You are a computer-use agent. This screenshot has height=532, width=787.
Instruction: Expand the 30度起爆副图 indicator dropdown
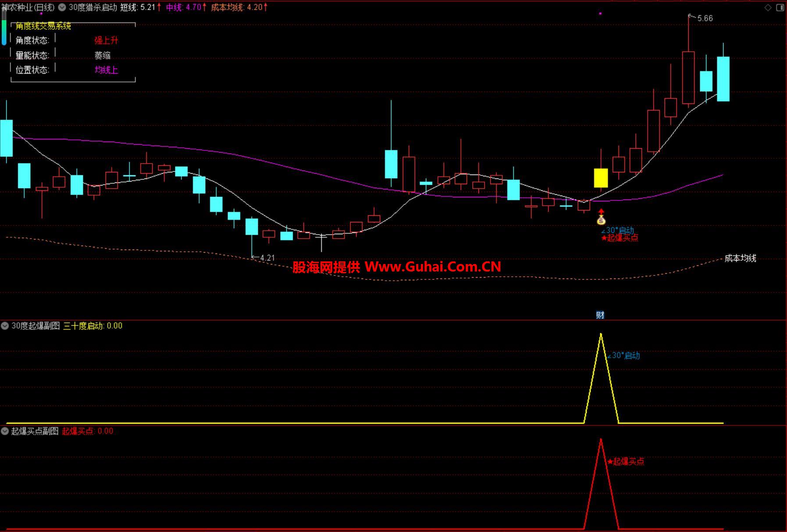[x=5, y=326]
